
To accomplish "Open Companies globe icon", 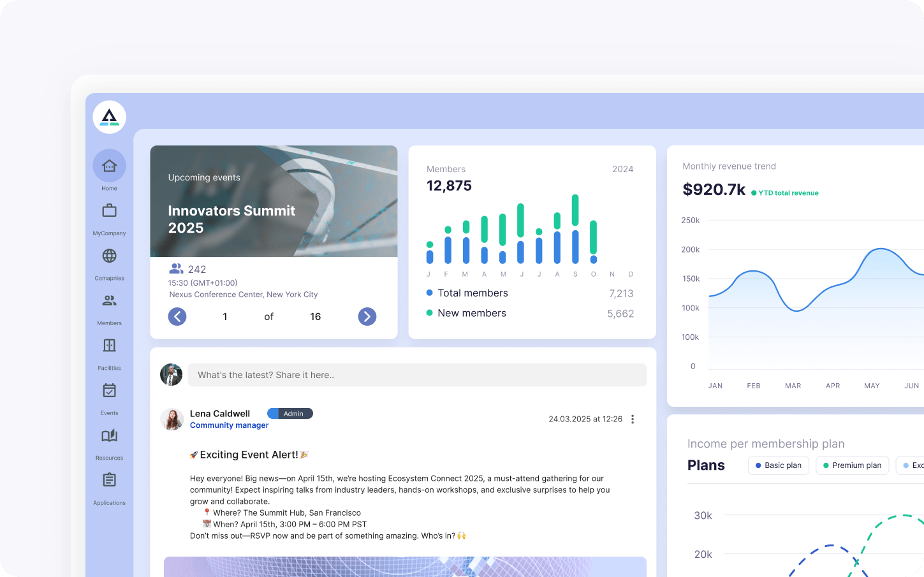I will [x=109, y=256].
